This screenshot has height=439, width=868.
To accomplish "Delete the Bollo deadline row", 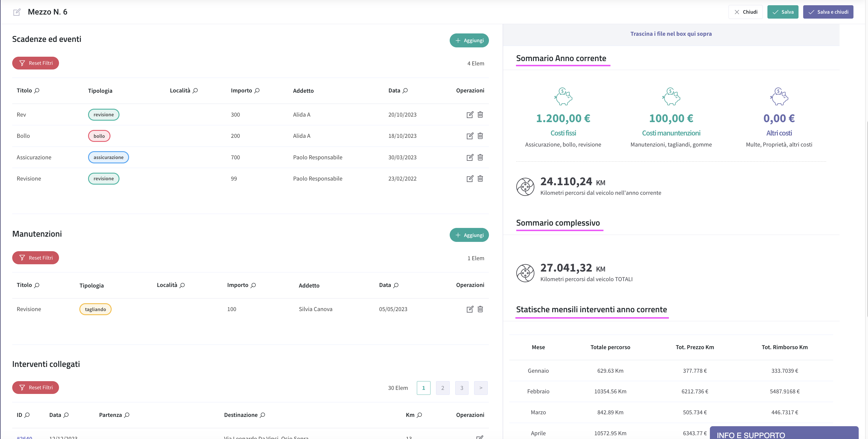I will click(x=480, y=136).
